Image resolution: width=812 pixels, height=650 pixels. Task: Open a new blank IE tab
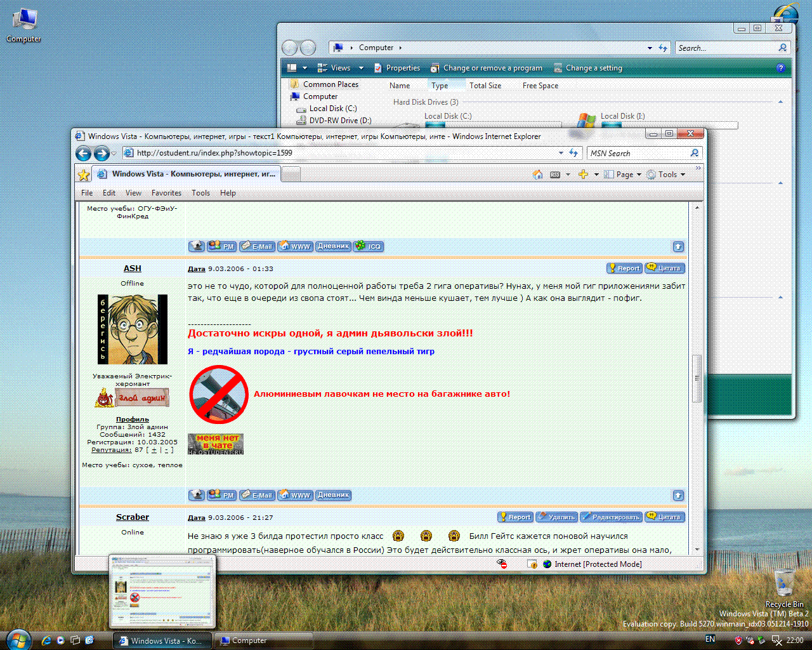(291, 175)
